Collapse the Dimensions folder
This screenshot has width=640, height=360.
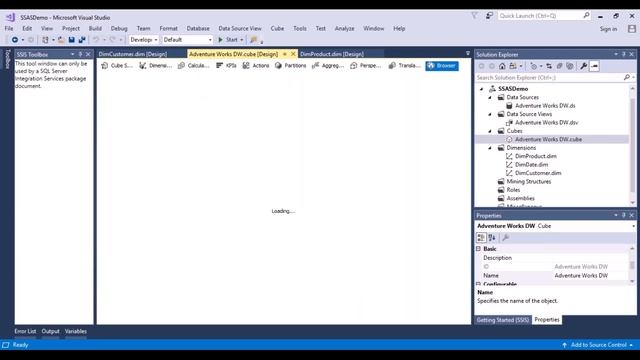490,148
